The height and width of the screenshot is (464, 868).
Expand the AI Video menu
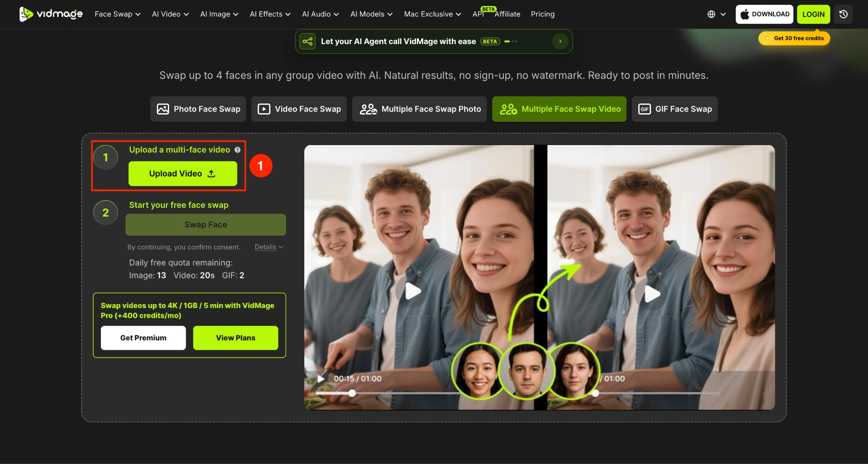click(170, 14)
